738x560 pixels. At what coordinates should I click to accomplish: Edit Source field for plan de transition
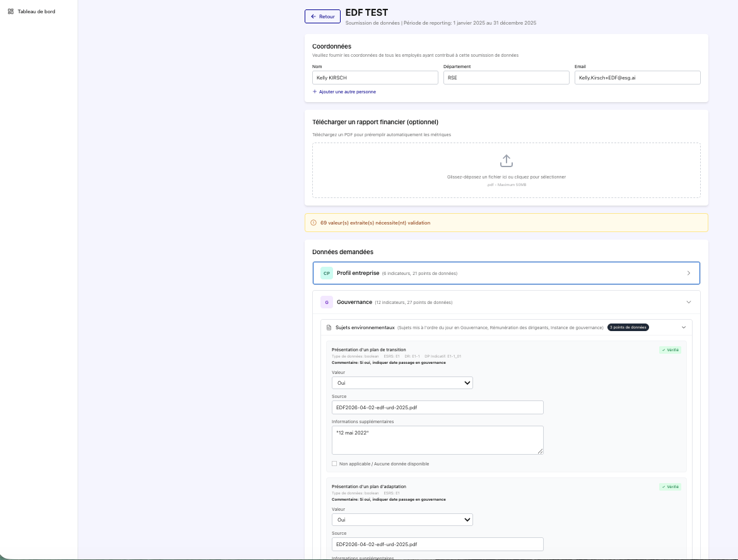[x=438, y=407]
